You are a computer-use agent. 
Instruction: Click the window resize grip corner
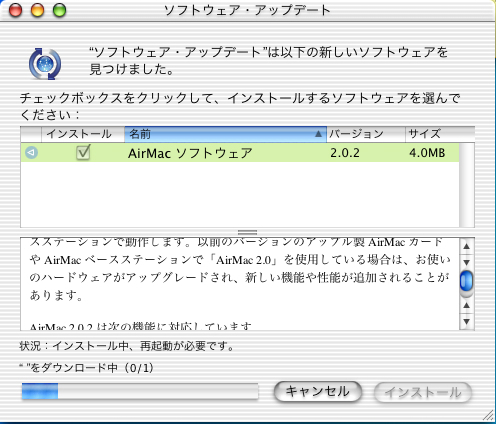point(489,416)
